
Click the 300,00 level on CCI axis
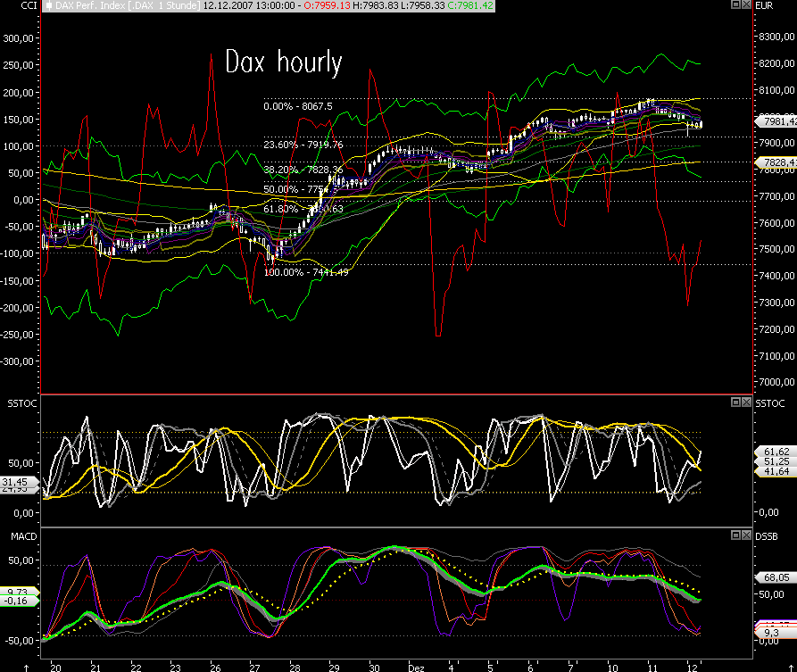point(19,38)
